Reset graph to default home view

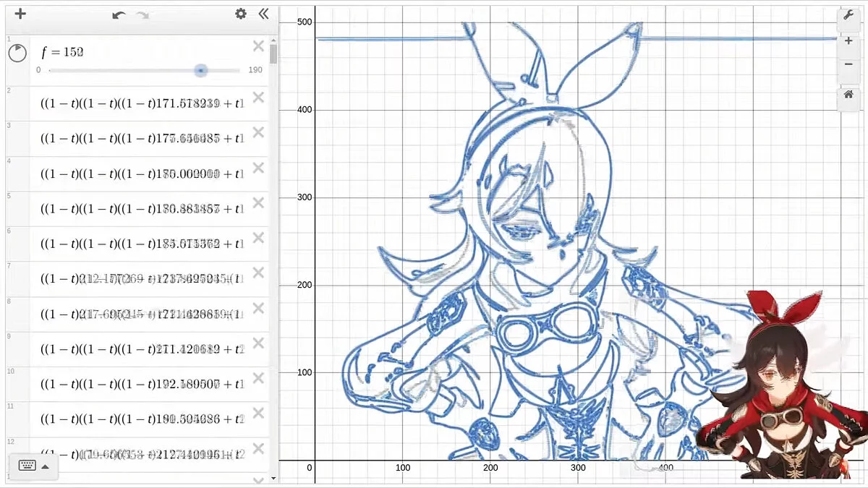click(x=848, y=95)
